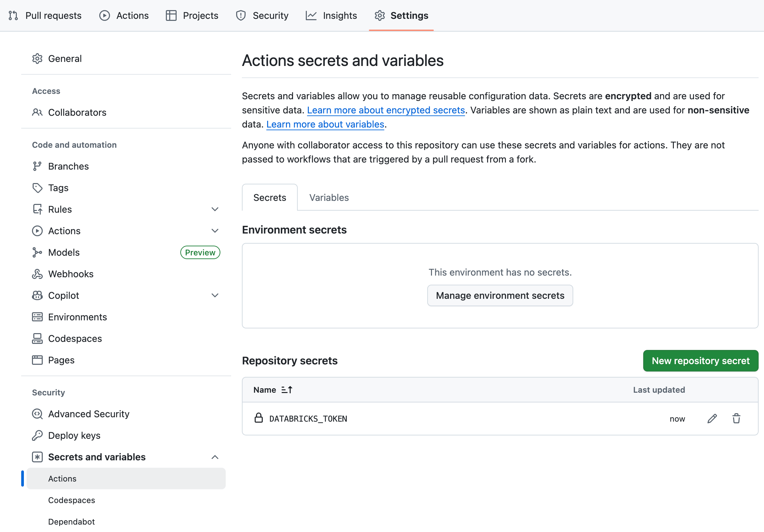Click the Advanced Security shield icon
Screen dimensions: 764x532
coord(37,414)
